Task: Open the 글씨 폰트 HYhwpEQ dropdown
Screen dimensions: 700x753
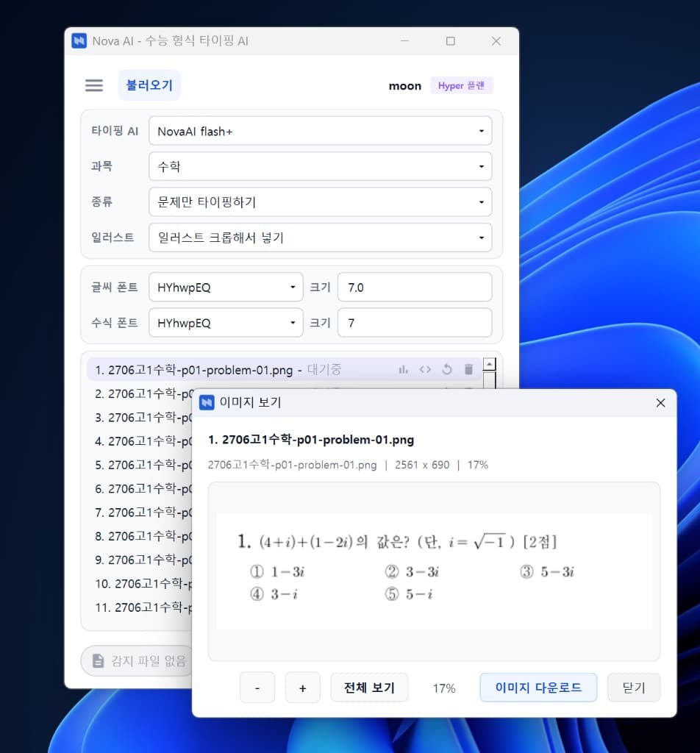Action: [226, 288]
